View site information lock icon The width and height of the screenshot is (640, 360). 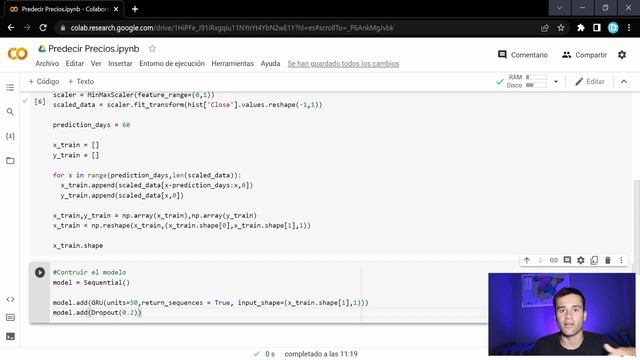(62, 28)
